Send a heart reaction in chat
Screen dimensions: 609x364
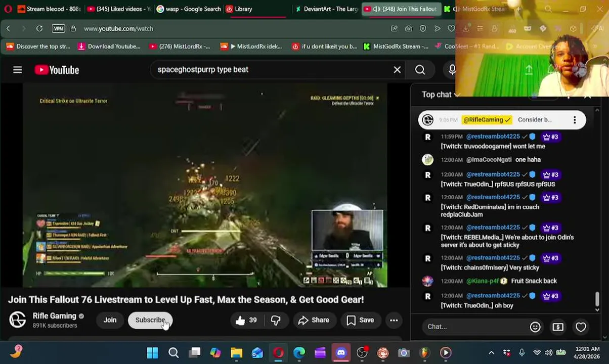point(581,327)
